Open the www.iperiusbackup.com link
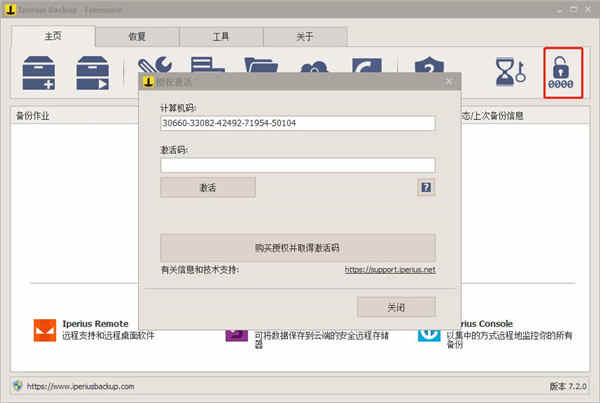The image size is (600, 403). pos(80,387)
